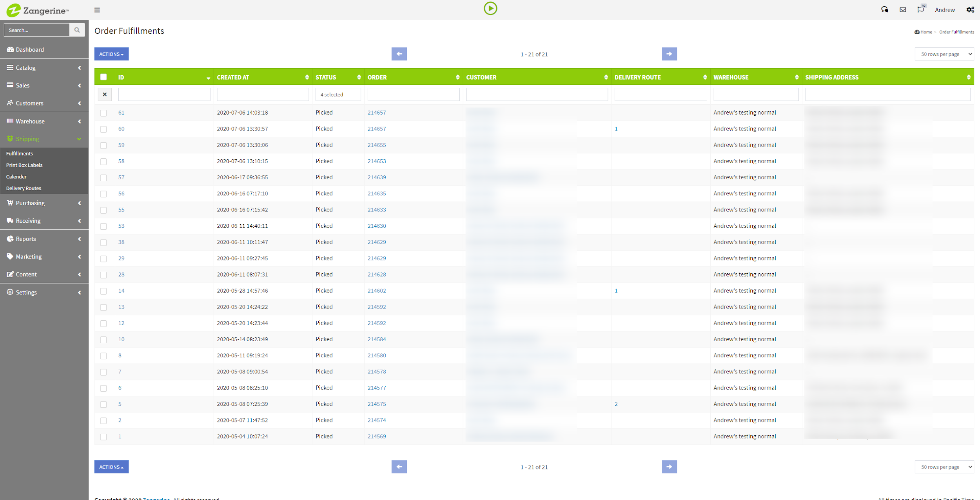Click the Sales card icon

click(x=10, y=85)
